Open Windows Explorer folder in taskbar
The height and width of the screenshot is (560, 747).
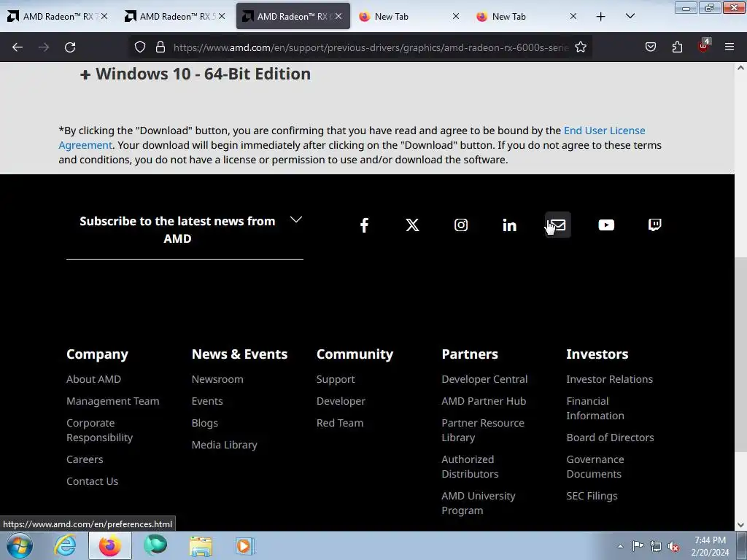point(201,546)
